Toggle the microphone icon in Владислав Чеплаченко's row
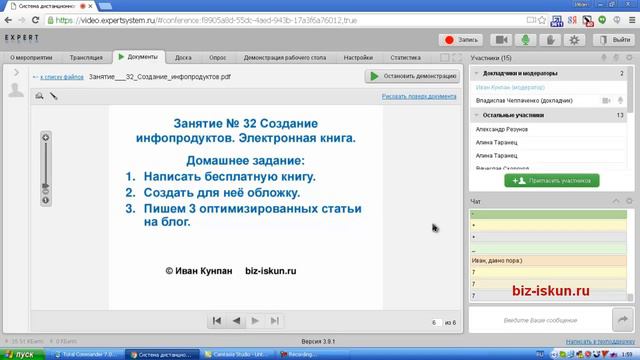 620,100
